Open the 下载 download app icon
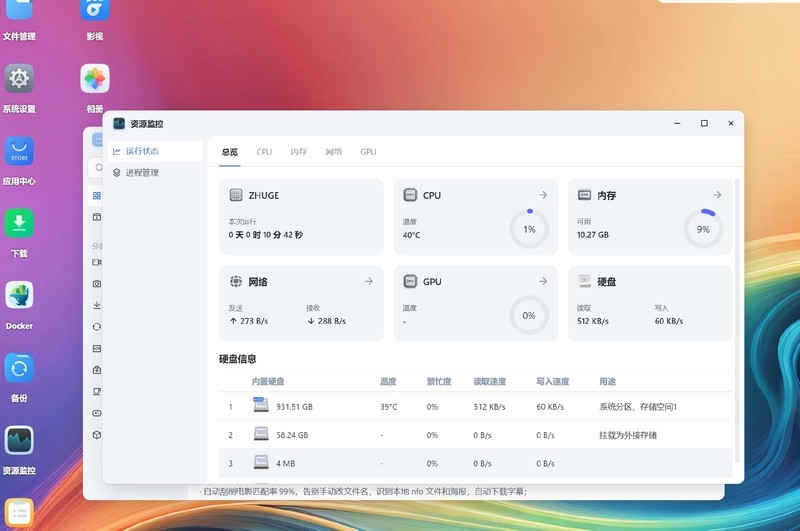This screenshot has height=531, width=800. (19, 223)
